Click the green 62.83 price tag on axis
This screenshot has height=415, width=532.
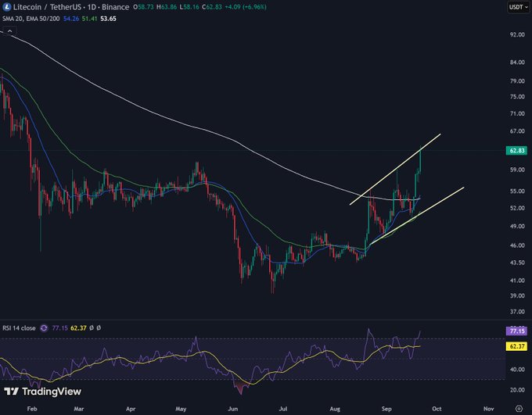tap(516, 150)
